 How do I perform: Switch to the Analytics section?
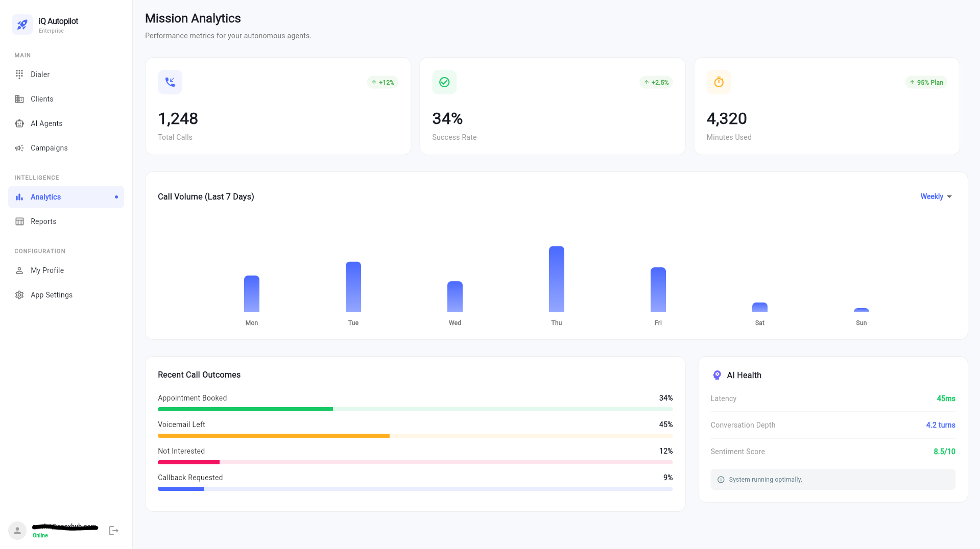coord(45,197)
